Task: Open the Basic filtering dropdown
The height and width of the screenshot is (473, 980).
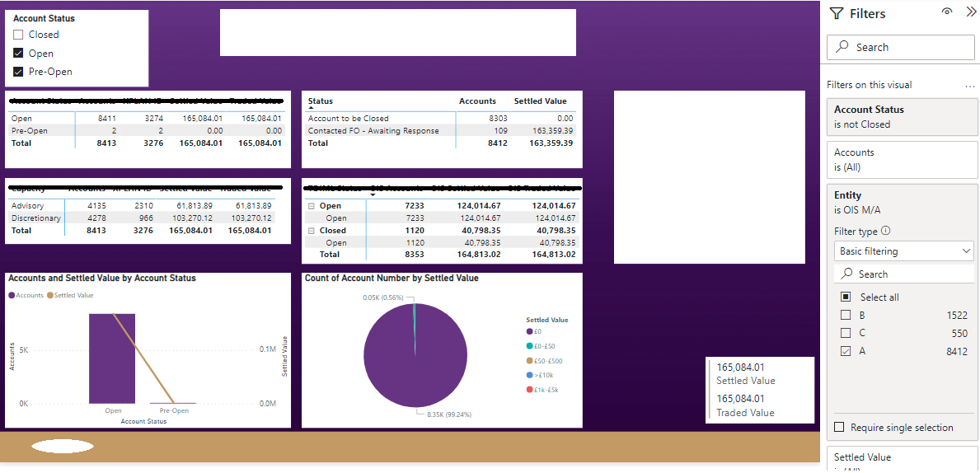Action: (x=903, y=251)
